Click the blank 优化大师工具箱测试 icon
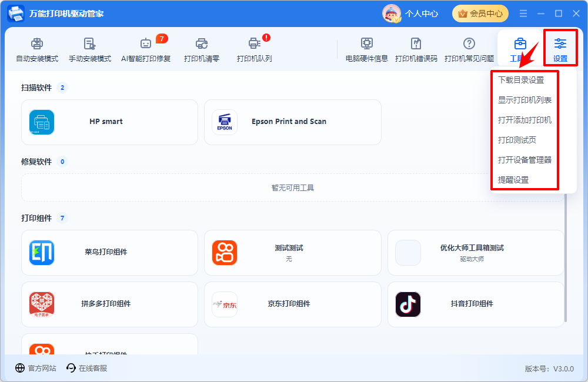The width and height of the screenshot is (588, 382). [408, 253]
